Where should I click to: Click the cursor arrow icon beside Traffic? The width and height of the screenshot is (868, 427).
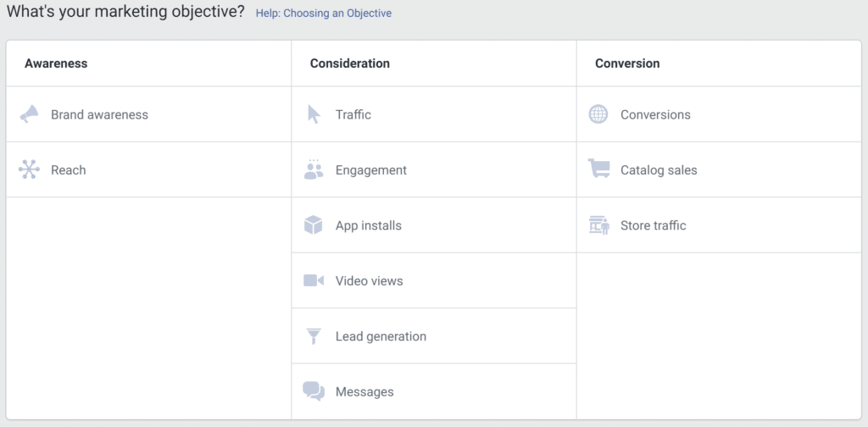[x=314, y=114]
